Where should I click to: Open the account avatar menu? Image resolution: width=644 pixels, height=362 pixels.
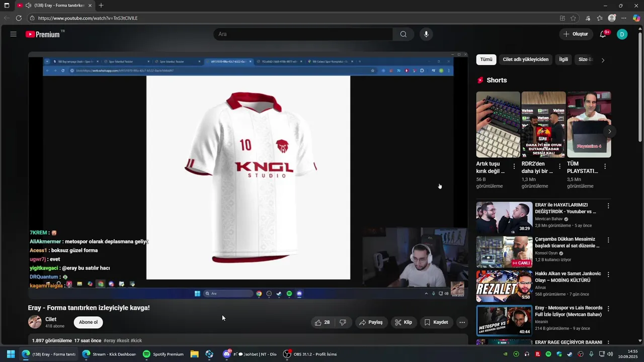point(622,34)
